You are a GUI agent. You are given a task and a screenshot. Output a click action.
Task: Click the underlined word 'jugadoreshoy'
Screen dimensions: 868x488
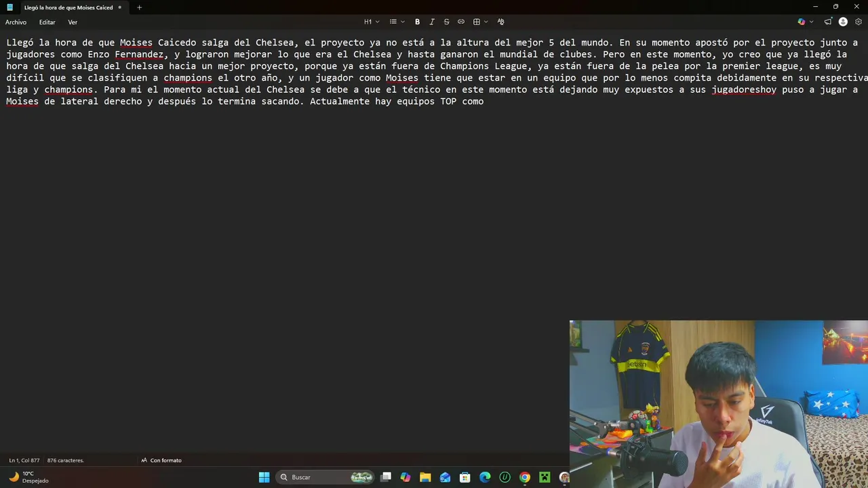pyautogui.click(x=744, y=89)
